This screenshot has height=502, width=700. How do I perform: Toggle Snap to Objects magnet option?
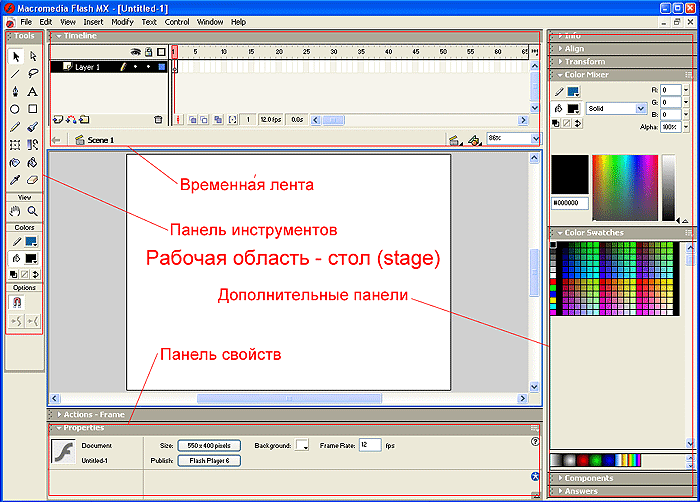click(17, 302)
